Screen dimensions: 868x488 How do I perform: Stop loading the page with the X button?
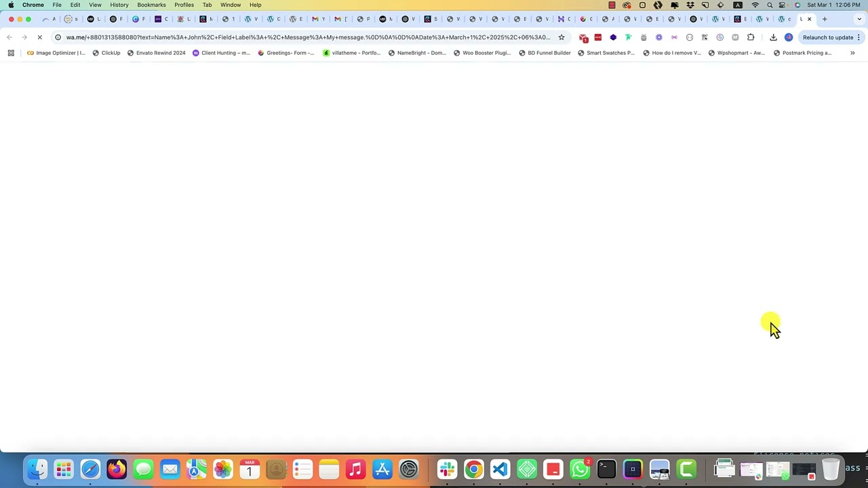[x=39, y=37]
